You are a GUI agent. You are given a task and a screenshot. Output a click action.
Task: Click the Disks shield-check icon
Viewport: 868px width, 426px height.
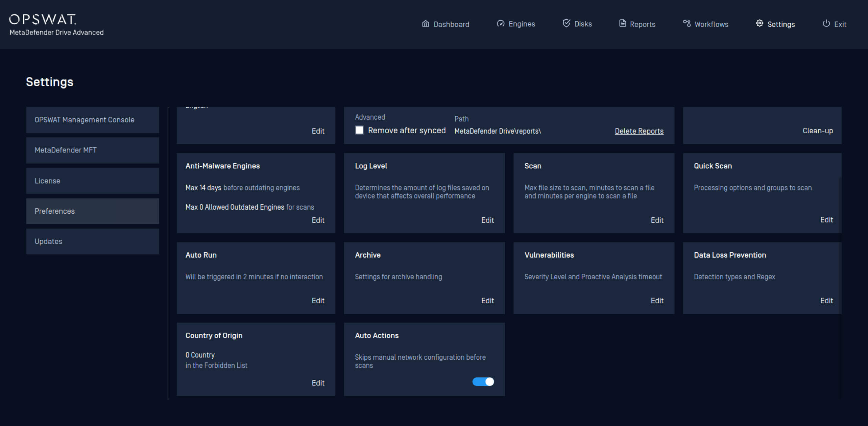tap(566, 23)
